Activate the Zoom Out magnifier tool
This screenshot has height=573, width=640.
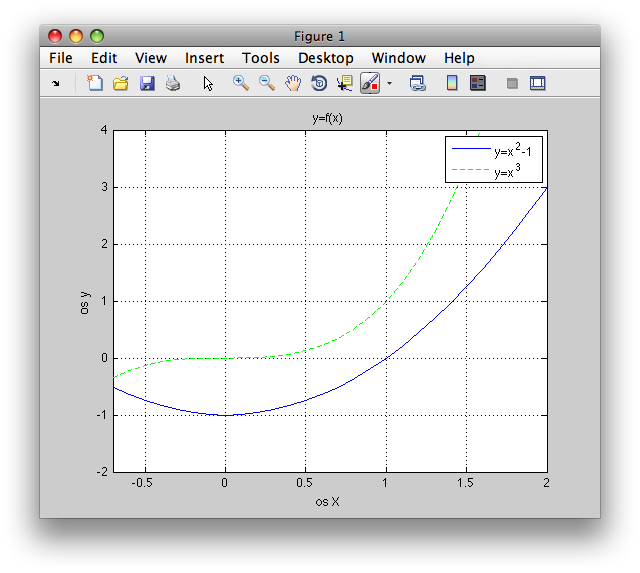click(267, 83)
